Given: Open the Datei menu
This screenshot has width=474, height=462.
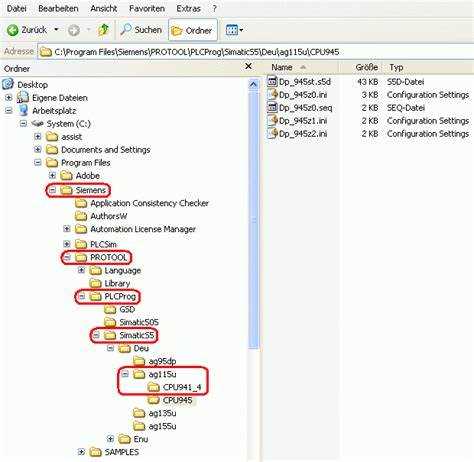Looking at the screenshot, I should click(16, 8).
